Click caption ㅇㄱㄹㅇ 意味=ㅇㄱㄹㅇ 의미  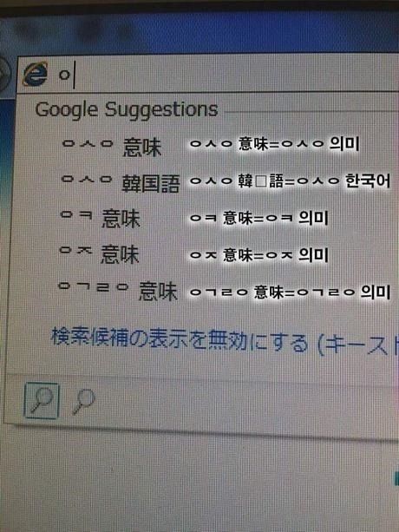[x=291, y=292]
